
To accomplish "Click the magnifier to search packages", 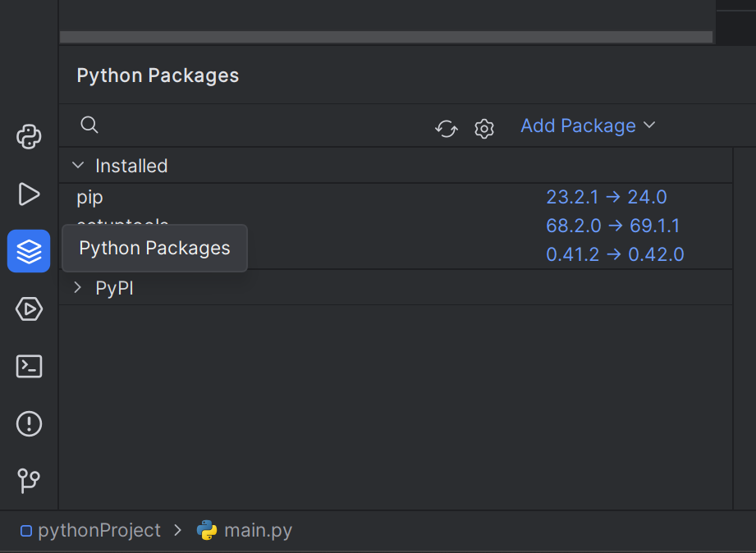I will (89, 126).
